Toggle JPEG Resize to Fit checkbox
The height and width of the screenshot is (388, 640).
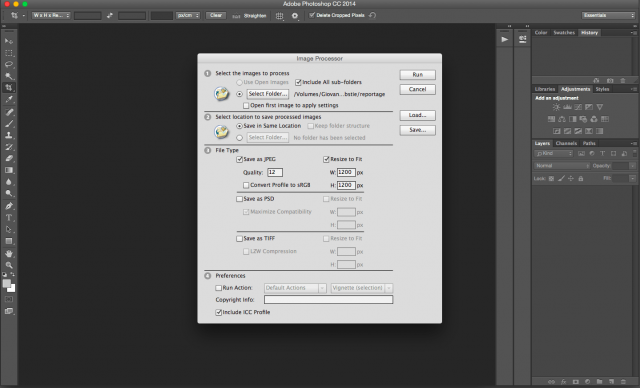(x=326, y=160)
